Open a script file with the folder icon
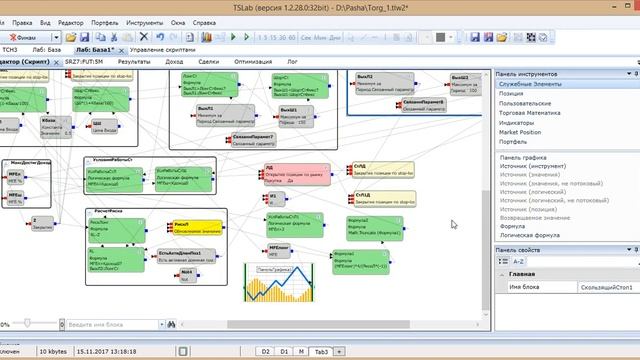The width and height of the screenshot is (640, 360). (x=71, y=38)
